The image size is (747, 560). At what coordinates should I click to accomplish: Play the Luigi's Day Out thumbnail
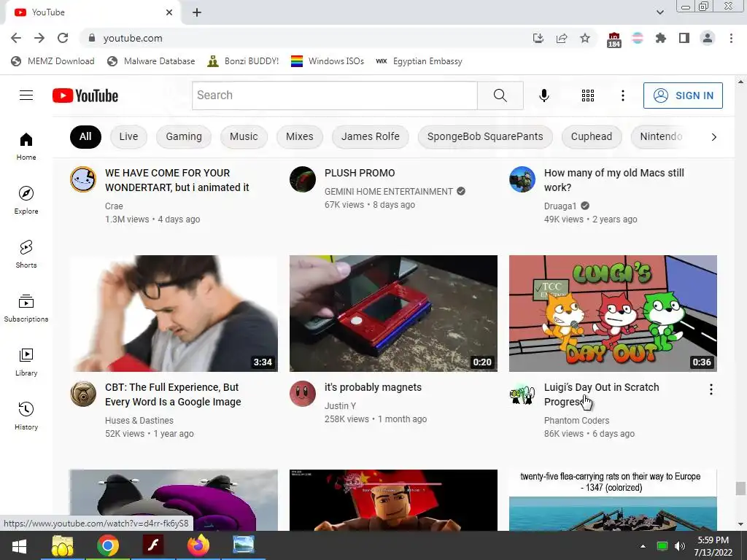[x=613, y=314]
